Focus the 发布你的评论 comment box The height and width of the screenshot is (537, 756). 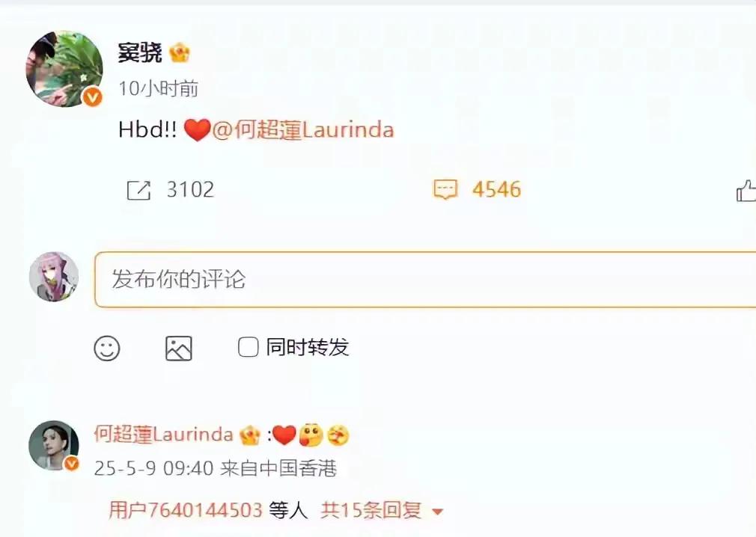click(x=425, y=279)
